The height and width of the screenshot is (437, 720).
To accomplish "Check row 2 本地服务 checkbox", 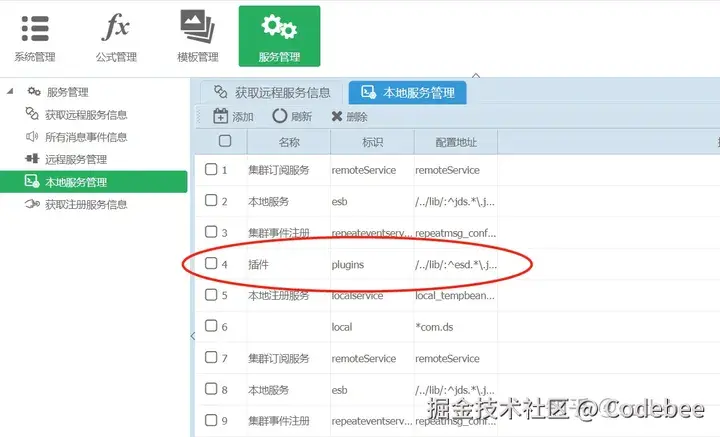I will point(211,200).
